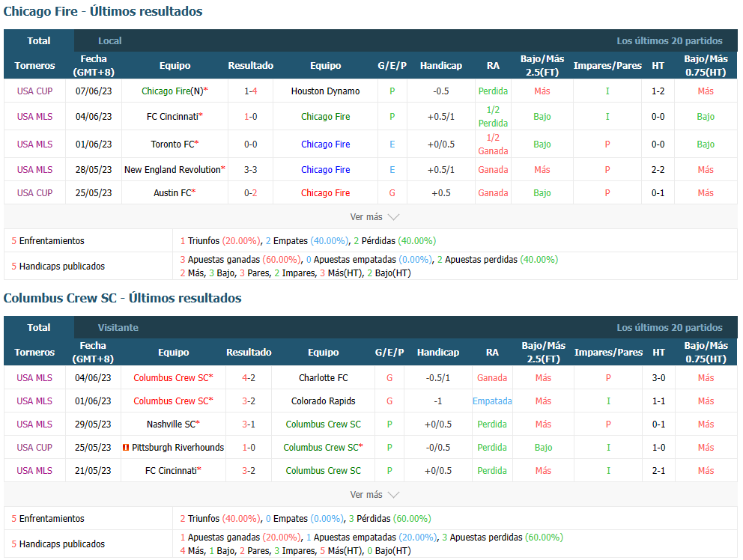Image resolution: width=743 pixels, height=560 pixels.
Task: Open the 3-2 result against Colorado Rapids
Action: pos(249,401)
